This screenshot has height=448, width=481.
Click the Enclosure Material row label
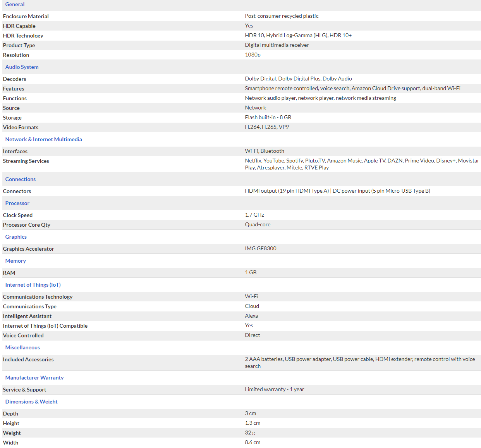[x=26, y=16]
